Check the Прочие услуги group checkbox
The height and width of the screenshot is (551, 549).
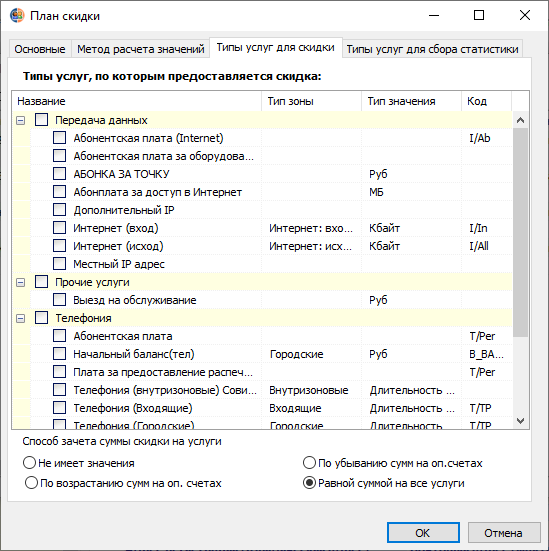point(41,282)
